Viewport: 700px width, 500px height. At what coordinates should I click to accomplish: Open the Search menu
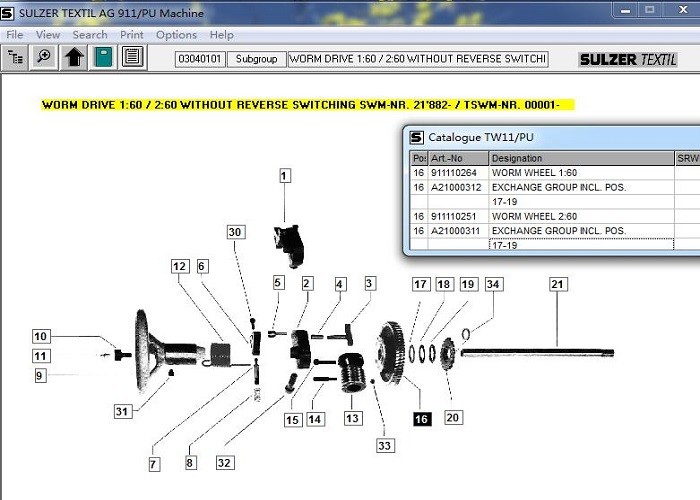pyautogui.click(x=90, y=35)
